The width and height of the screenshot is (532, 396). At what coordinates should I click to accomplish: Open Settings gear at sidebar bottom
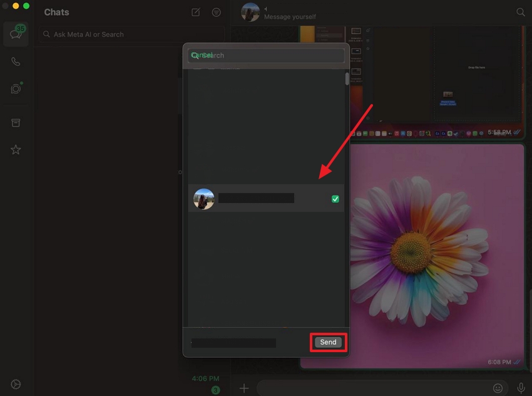[x=16, y=384]
